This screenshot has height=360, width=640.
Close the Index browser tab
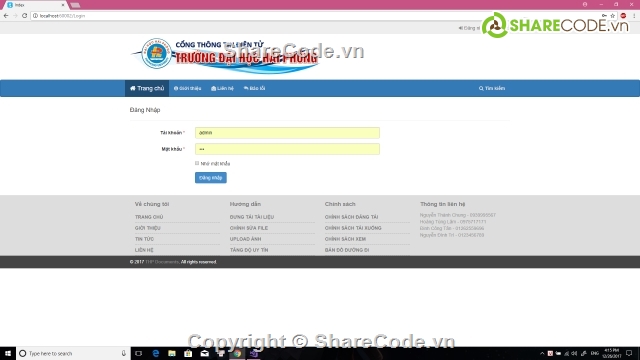point(63,5)
